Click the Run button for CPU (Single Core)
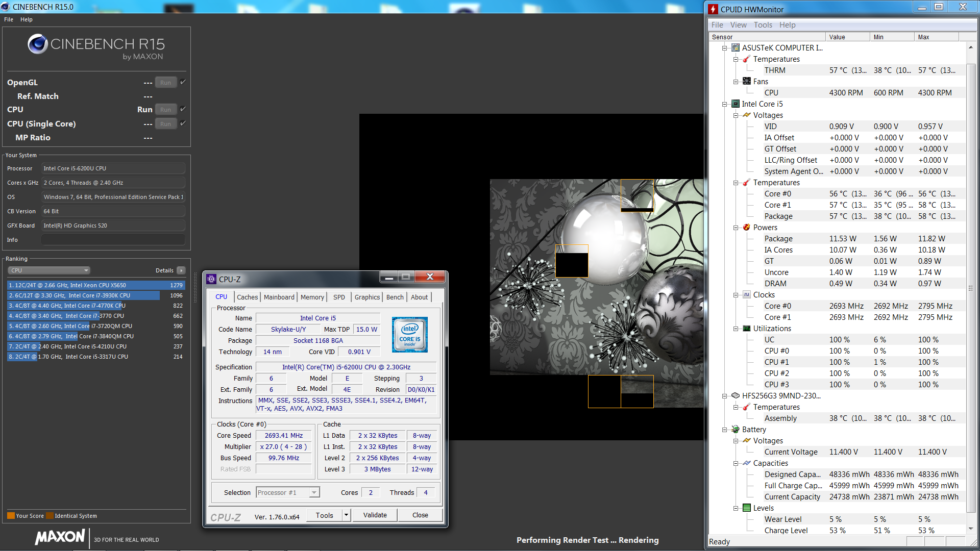The image size is (980, 551). click(x=166, y=123)
